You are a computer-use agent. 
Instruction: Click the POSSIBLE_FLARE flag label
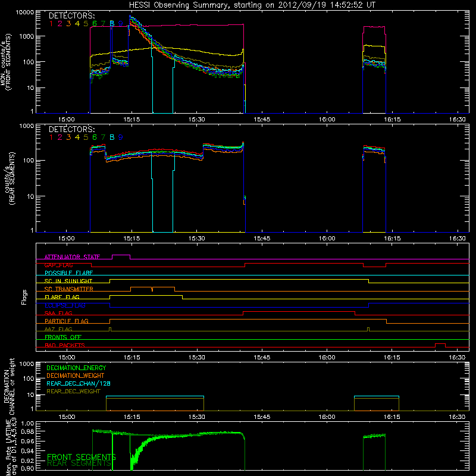point(68,273)
